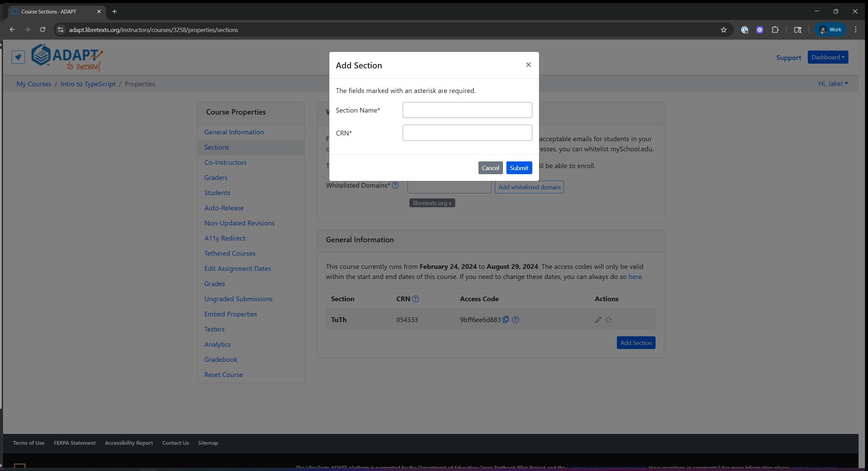Viewport: 868px width, 471px height.
Task: Open the Chrome three-dot menu
Action: click(x=856, y=30)
